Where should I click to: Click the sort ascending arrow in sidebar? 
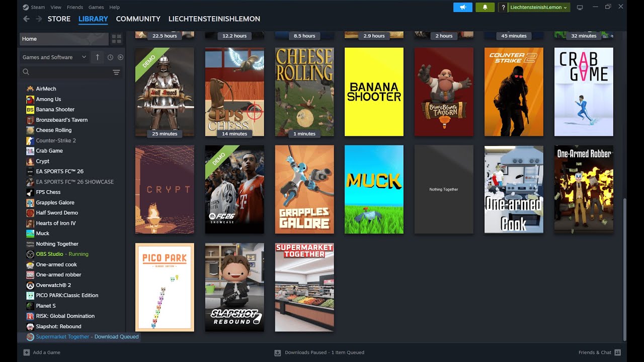point(98,57)
